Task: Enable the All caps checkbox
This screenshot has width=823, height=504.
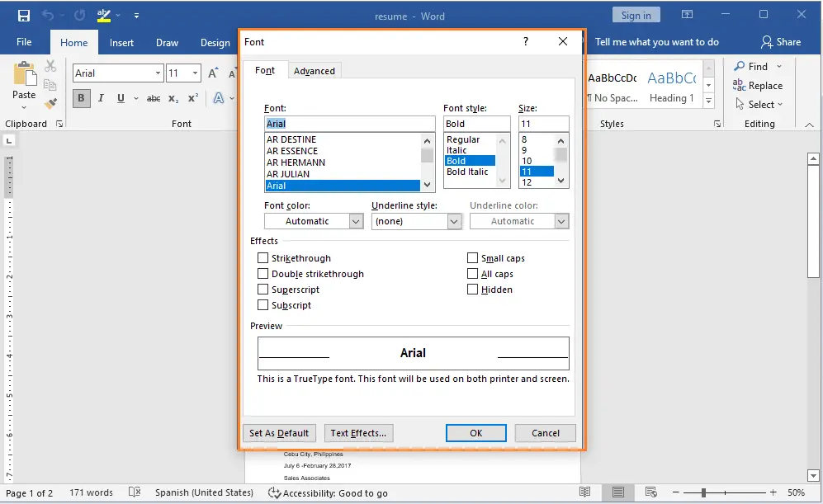Action: click(x=472, y=274)
